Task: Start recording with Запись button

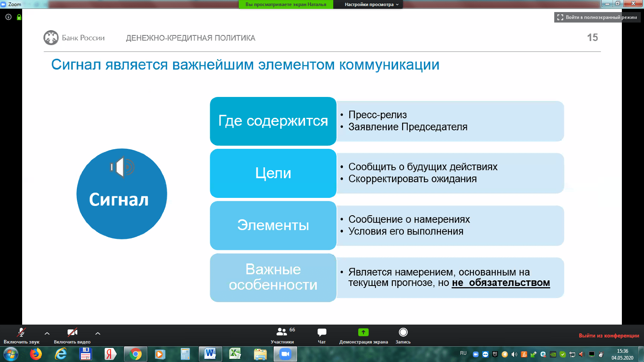Action: click(x=403, y=335)
